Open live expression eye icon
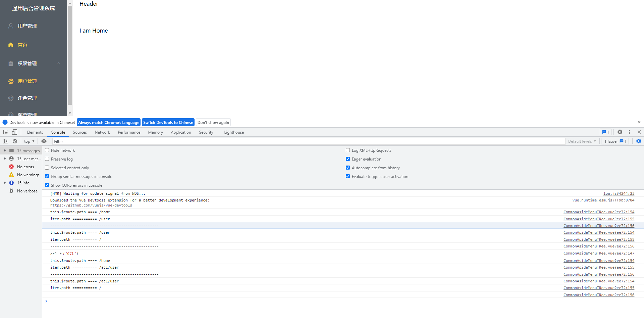 [x=44, y=141]
